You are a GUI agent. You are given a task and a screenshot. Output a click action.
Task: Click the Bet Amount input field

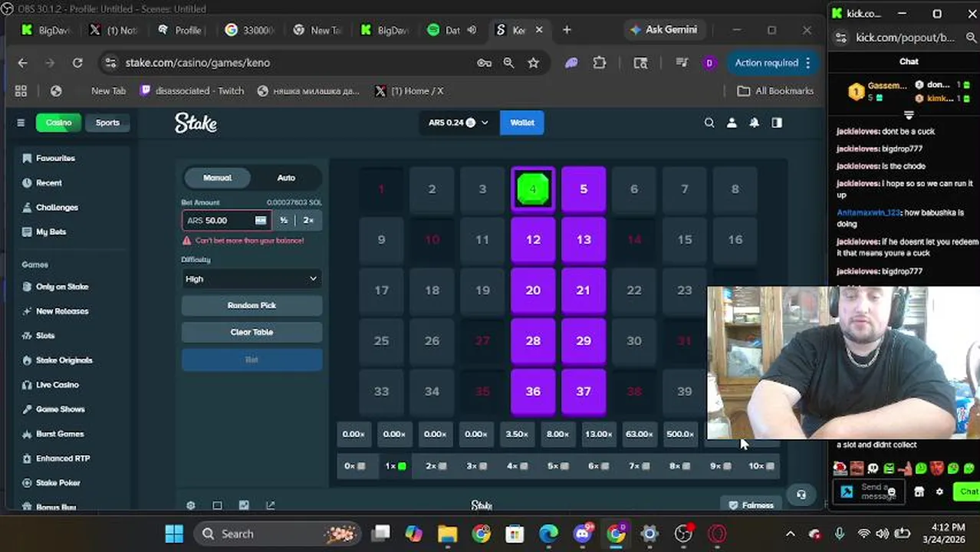coord(226,220)
